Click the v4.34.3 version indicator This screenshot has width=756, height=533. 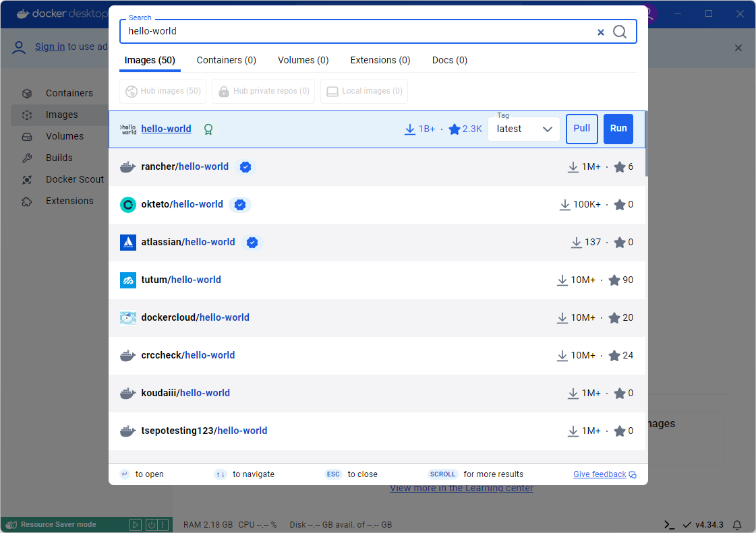coord(709,525)
